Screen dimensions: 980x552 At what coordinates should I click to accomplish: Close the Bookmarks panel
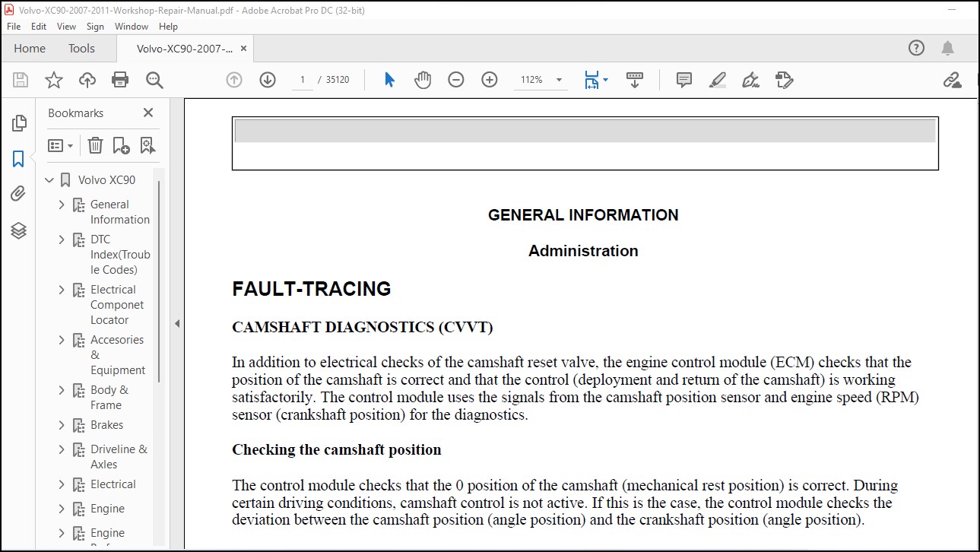(148, 113)
